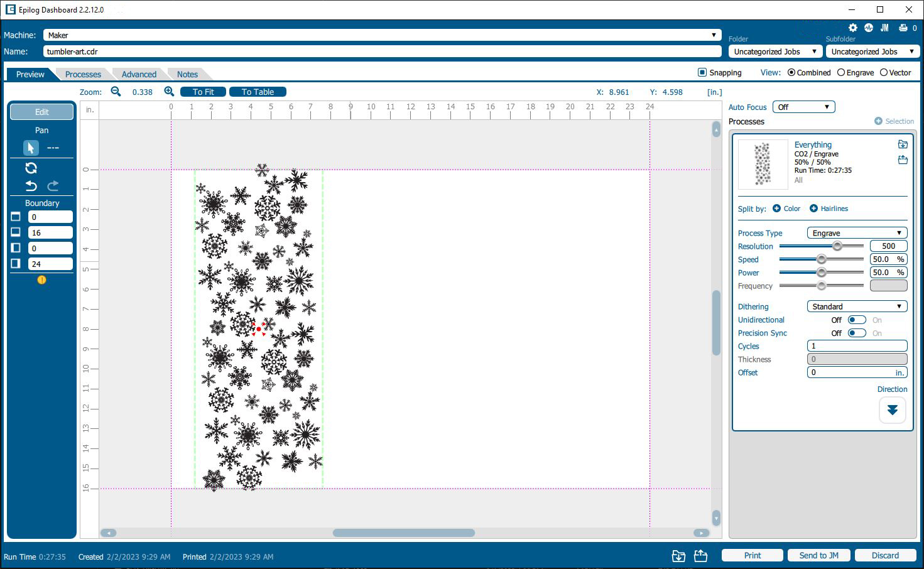924x569 pixels.
Task: Undo the last action
Action: [x=31, y=186]
